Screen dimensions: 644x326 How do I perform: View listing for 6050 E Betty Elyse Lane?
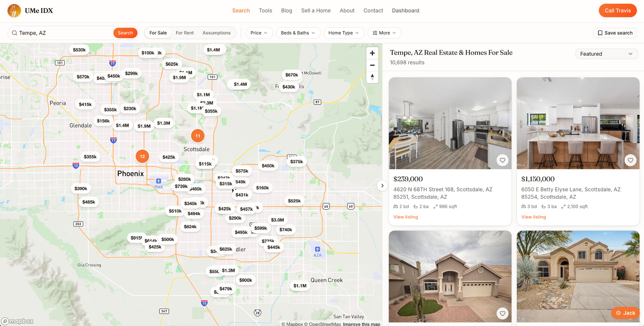[533, 217]
